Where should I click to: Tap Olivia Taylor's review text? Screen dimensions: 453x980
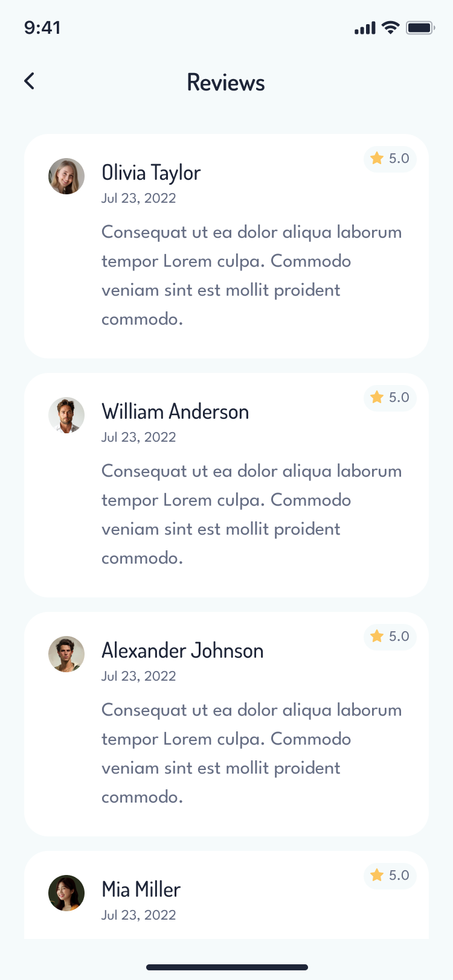(x=251, y=275)
